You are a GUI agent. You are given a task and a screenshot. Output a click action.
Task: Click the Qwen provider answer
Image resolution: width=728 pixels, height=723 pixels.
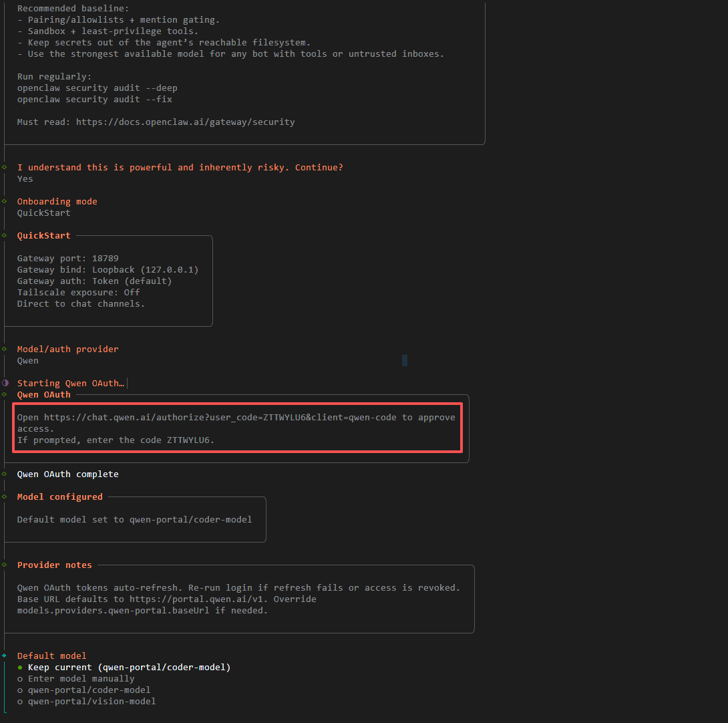click(28, 361)
